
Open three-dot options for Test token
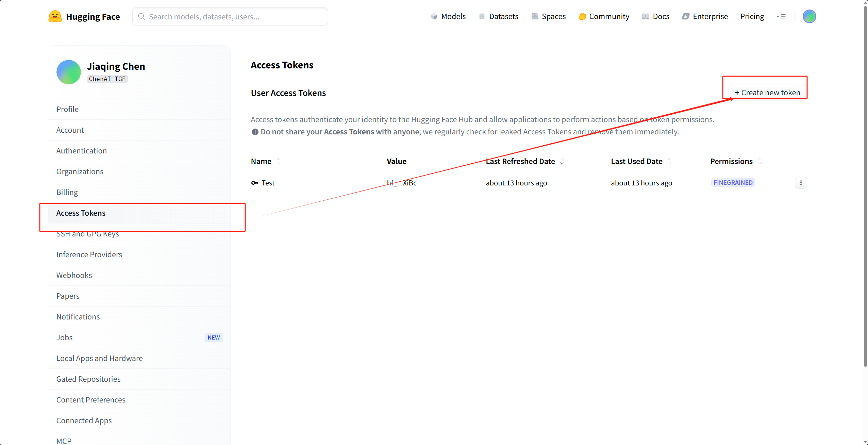(x=801, y=183)
